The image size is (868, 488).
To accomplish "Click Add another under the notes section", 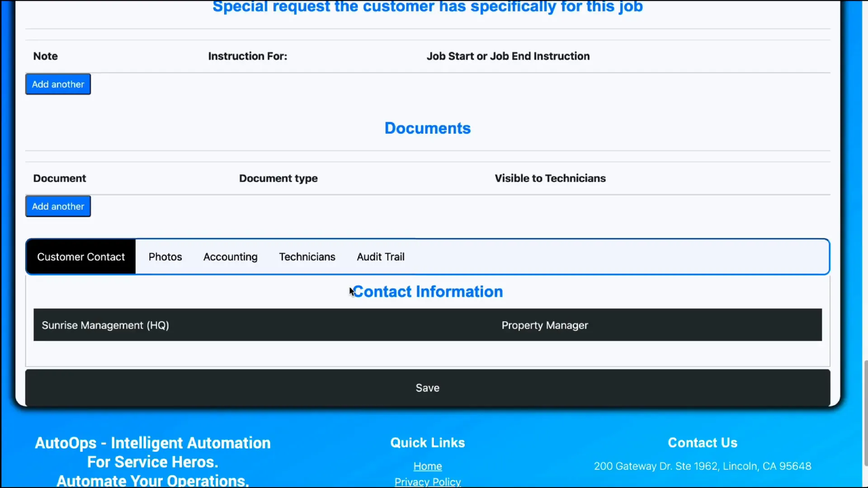I will (x=58, y=84).
